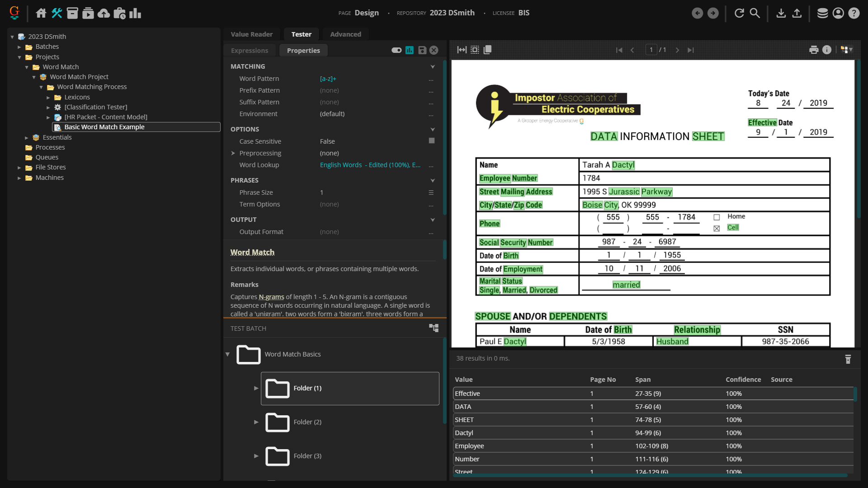Collapse the MATCHING section chevron
The width and height of the screenshot is (868, 488).
433,66
